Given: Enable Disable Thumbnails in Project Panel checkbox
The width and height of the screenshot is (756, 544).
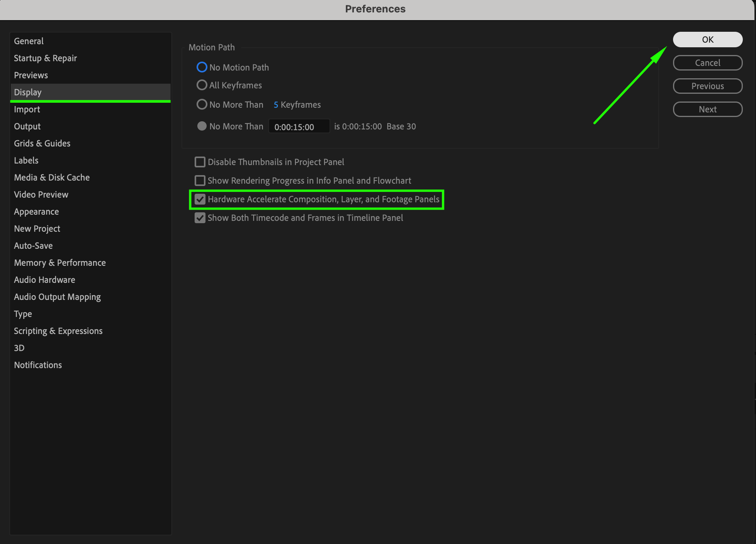Looking at the screenshot, I should [200, 162].
